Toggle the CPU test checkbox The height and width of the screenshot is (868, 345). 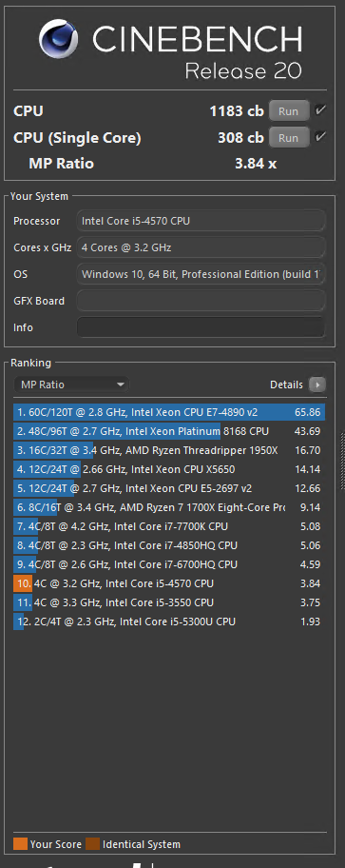[x=320, y=110]
